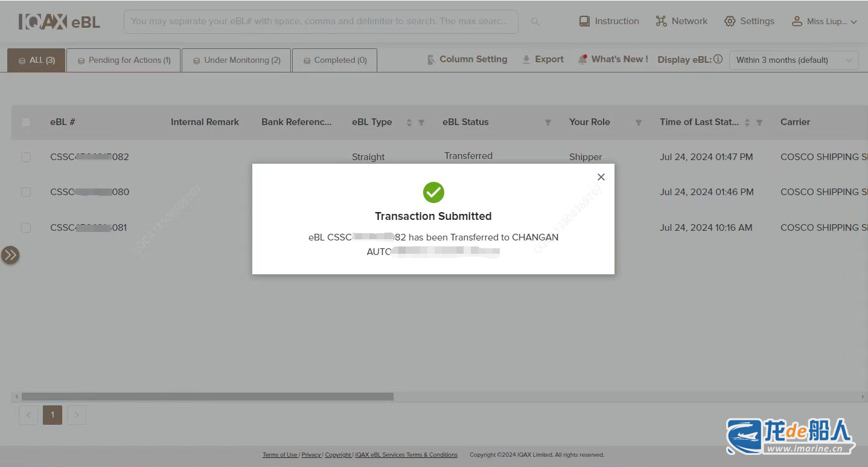Screen dimensions: 868x467
Task: Click the Export download icon
Action: coord(526,59)
